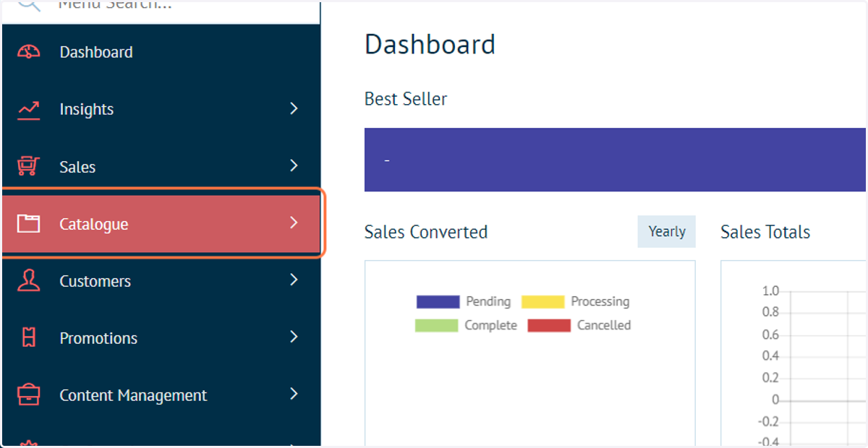
Task: Toggle the Cancelled red legend swatch
Action: [x=549, y=325]
